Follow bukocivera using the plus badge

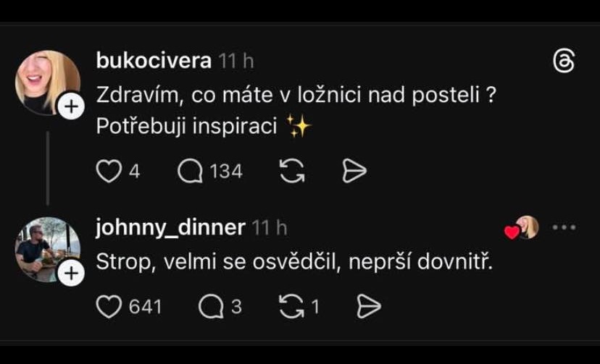(x=72, y=107)
